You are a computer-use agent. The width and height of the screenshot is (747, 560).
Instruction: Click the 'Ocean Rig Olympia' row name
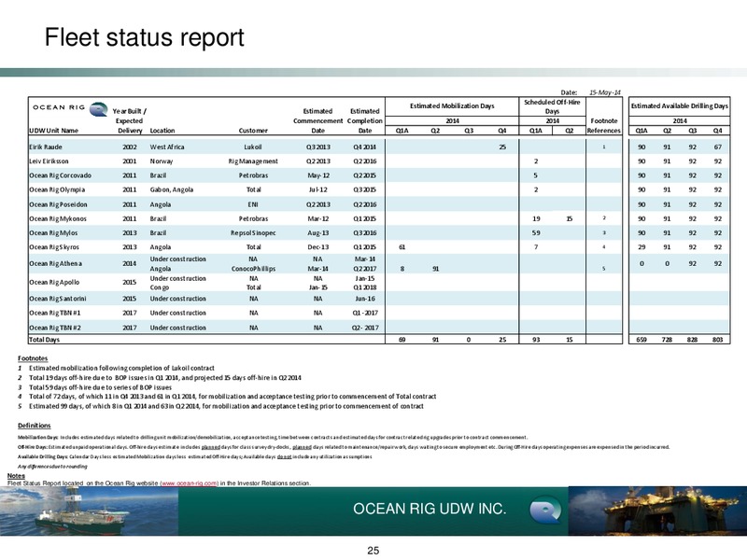tap(57, 189)
